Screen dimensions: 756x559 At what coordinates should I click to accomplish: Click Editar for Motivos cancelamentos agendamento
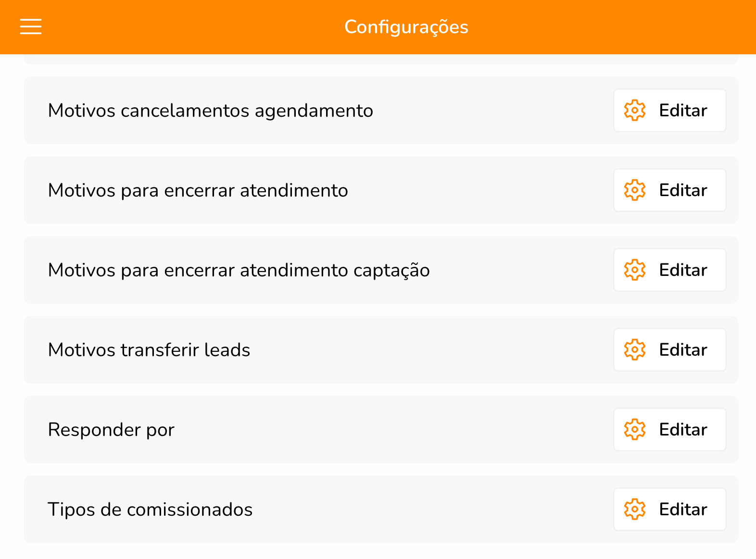[682, 110]
